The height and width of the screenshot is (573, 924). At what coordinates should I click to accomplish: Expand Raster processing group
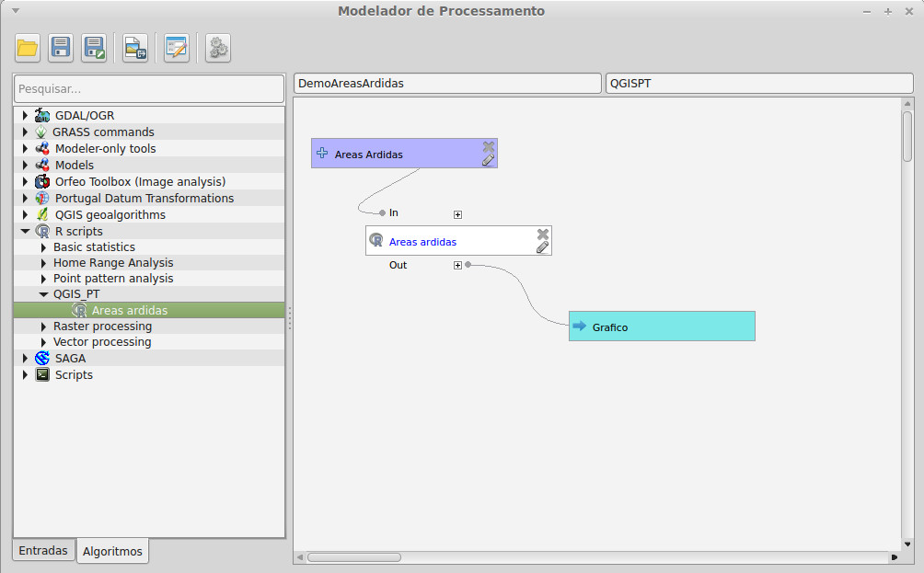(43, 326)
